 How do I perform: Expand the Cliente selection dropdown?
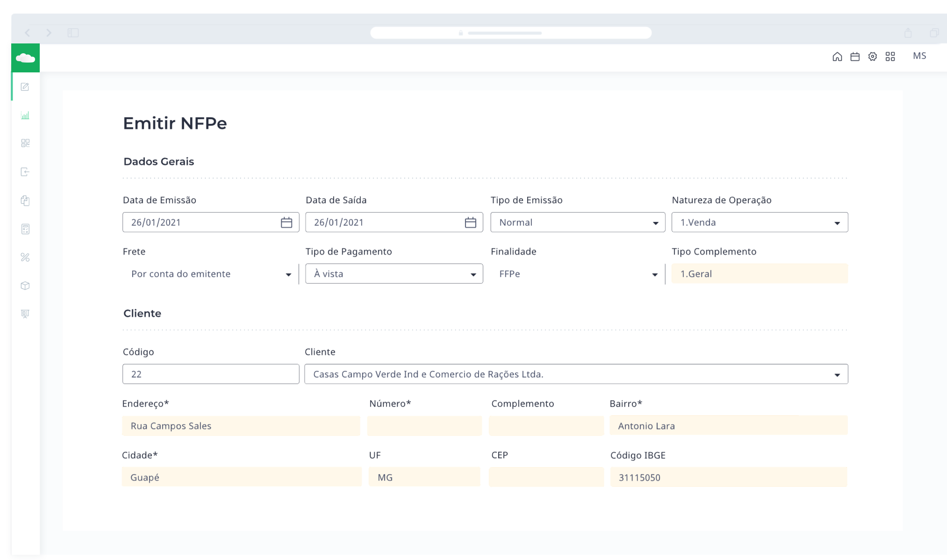pos(575,374)
